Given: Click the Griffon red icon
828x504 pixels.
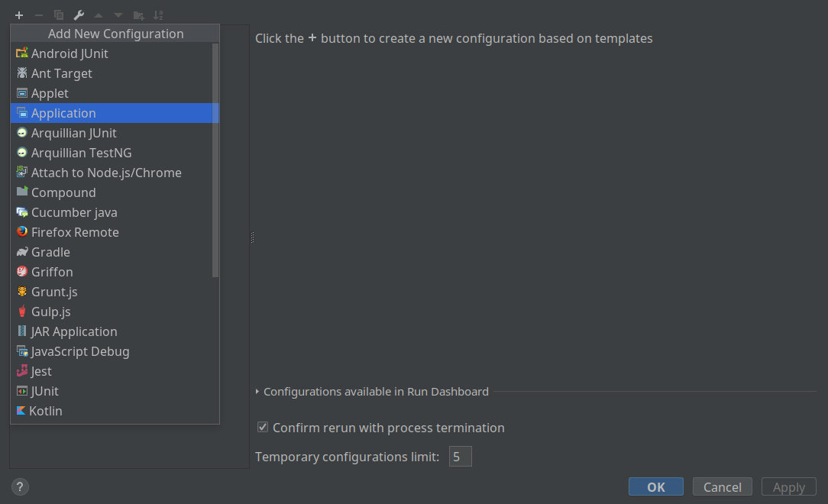Looking at the screenshot, I should pyautogui.click(x=21, y=271).
